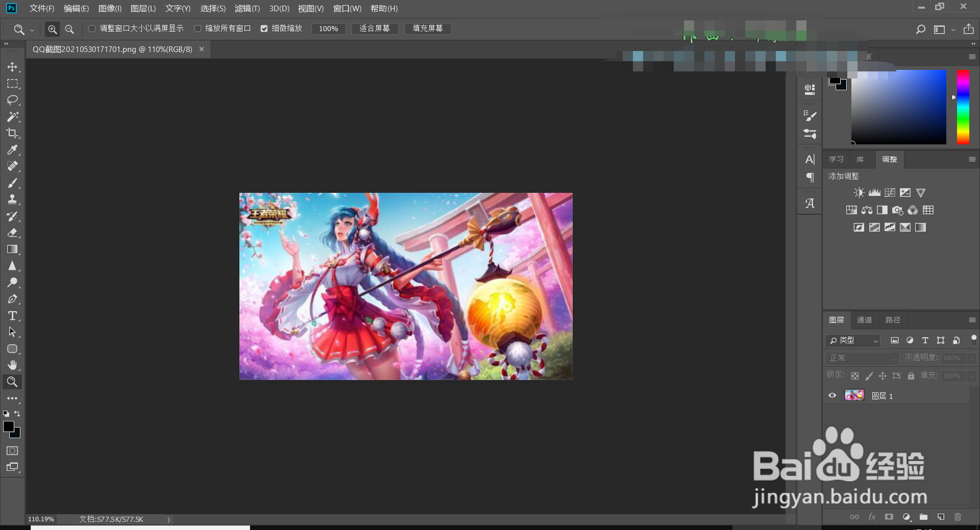Toggle Quick Mask mode icon
The width and height of the screenshot is (980, 530).
point(12,451)
